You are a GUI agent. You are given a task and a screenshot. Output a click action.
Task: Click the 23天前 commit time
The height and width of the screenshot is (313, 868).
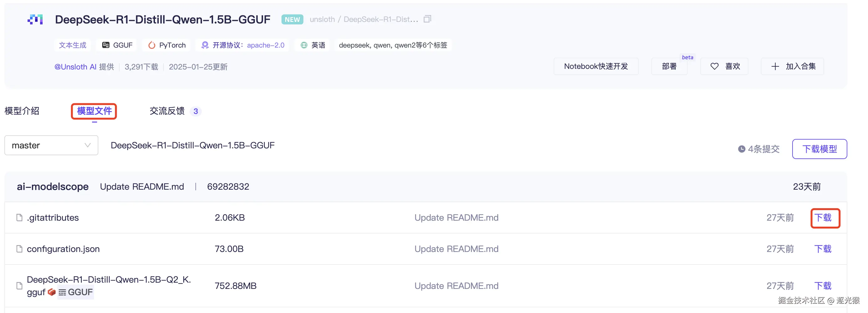[x=807, y=187]
